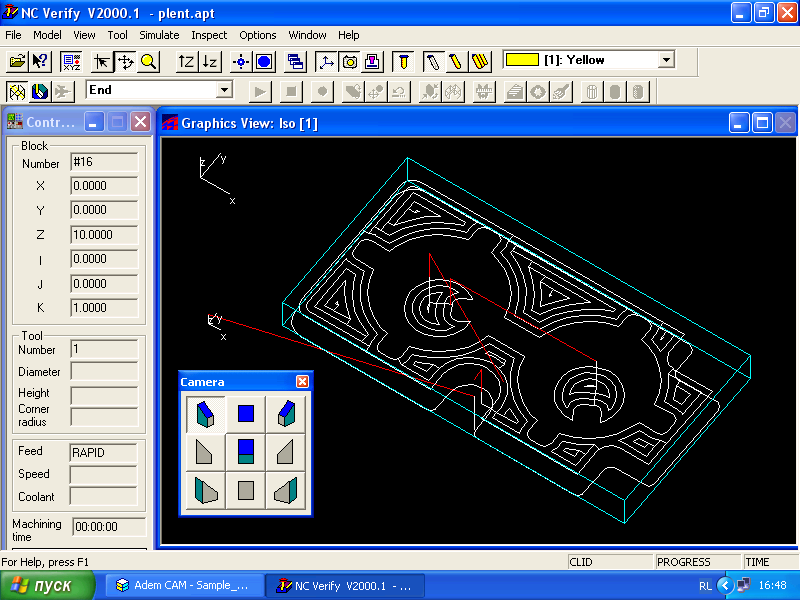Open file using folder icon
This screenshot has width=800, height=600.
(x=17, y=62)
